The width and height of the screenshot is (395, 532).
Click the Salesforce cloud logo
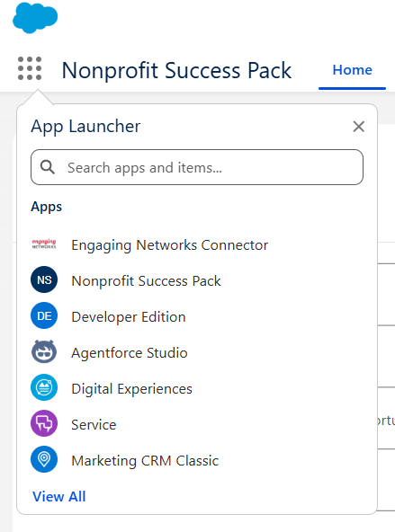[x=35, y=18]
